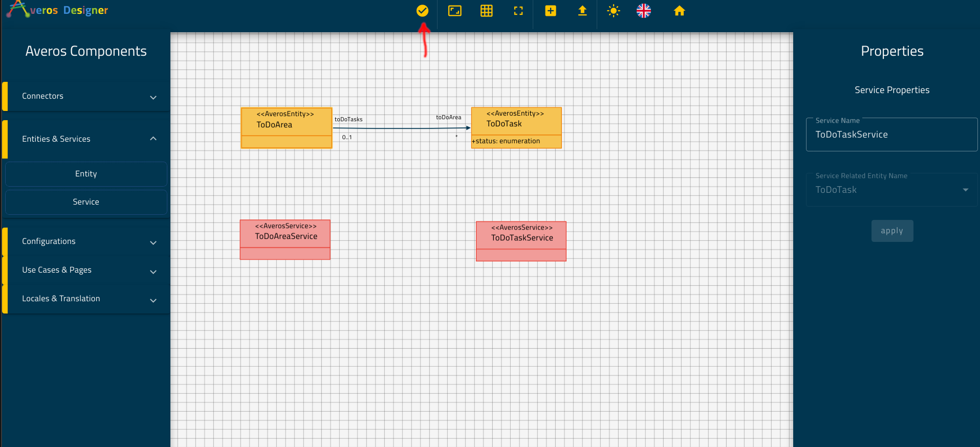Expand the Locales & Translation section
This screenshot has width=980, height=447.
coord(86,299)
